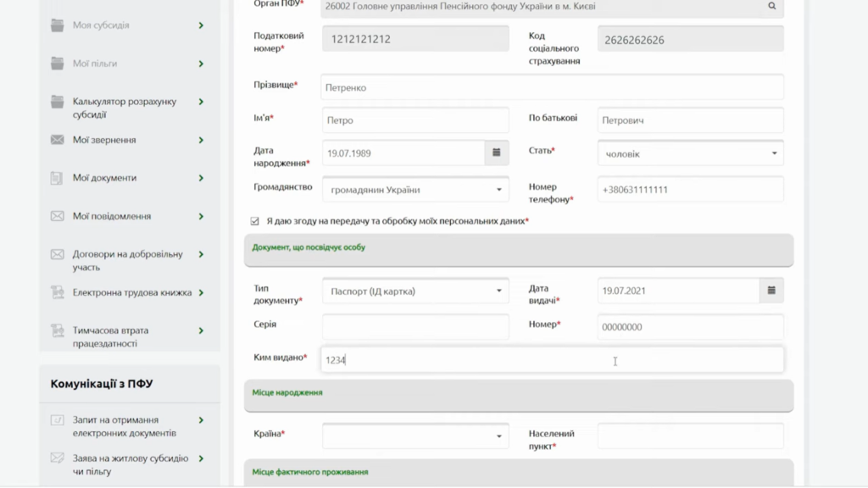Open Запит на отримання електронних документів
This screenshot has width=868, height=488.
pyautogui.click(x=124, y=426)
